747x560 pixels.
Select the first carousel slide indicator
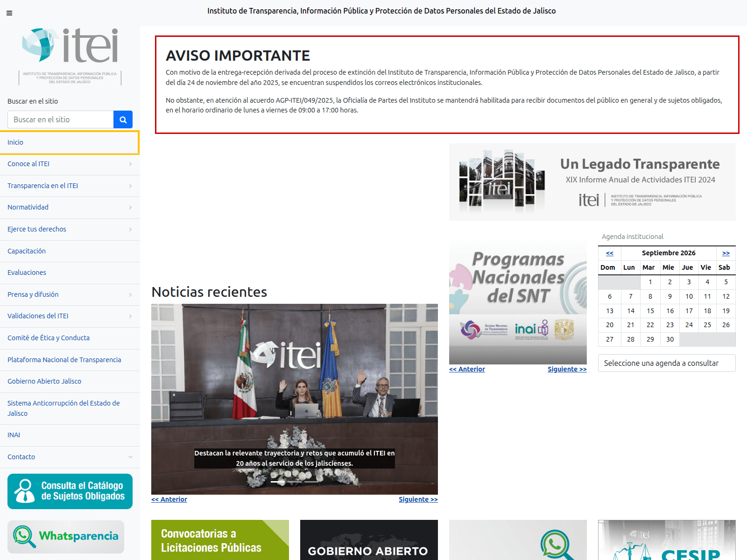pyautogui.click(x=278, y=482)
